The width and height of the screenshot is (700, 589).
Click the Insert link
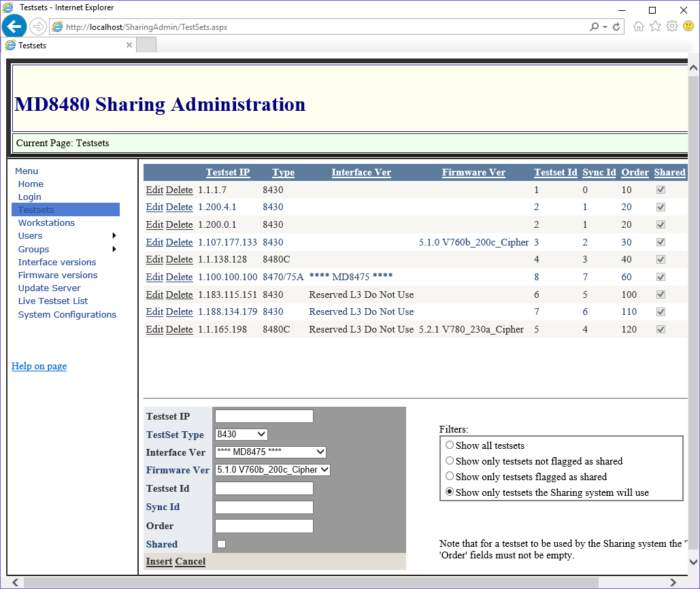pos(159,561)
